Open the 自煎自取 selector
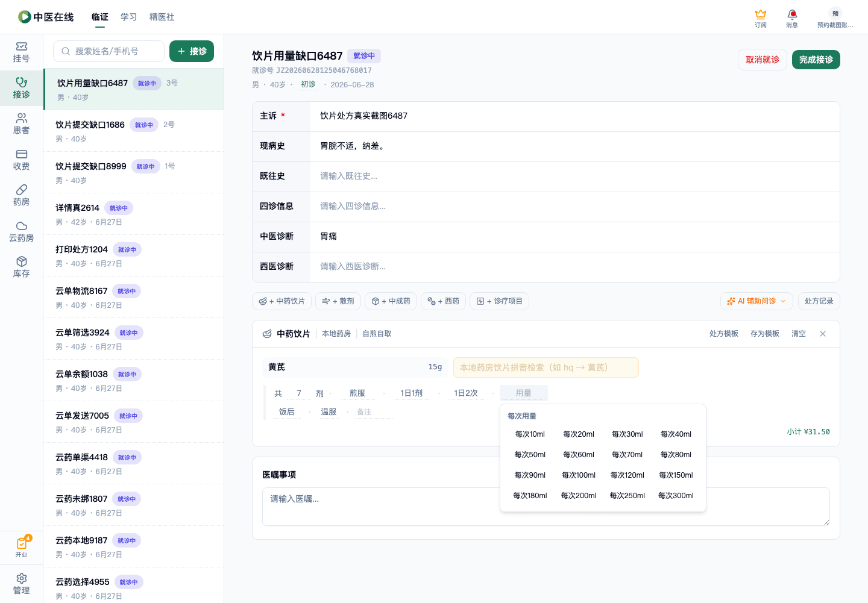This screenshot has height=603, width=868. (x=377, y=334)
